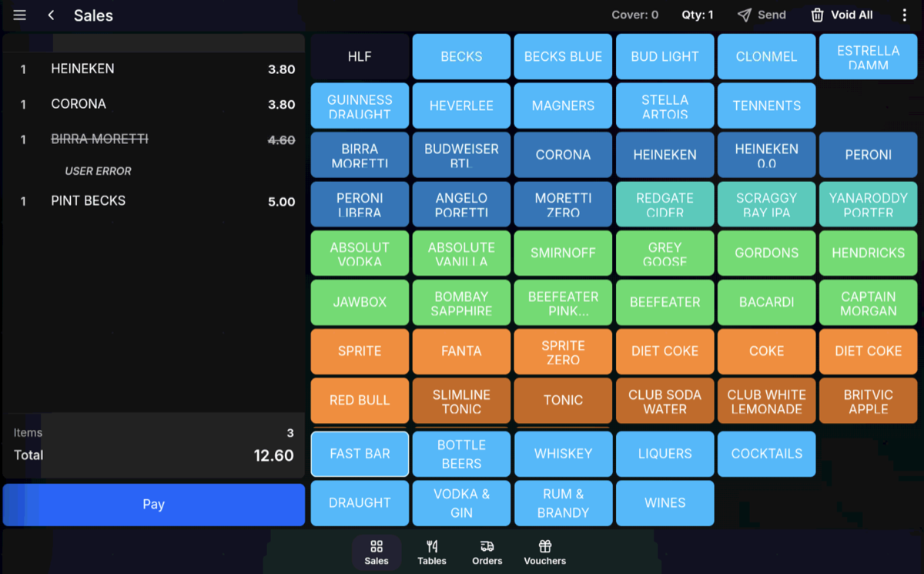The height and width of the screenshot is (574, 924).
Task: Open the RUM & BRANDY category
Action: click(x=563, y=503)
